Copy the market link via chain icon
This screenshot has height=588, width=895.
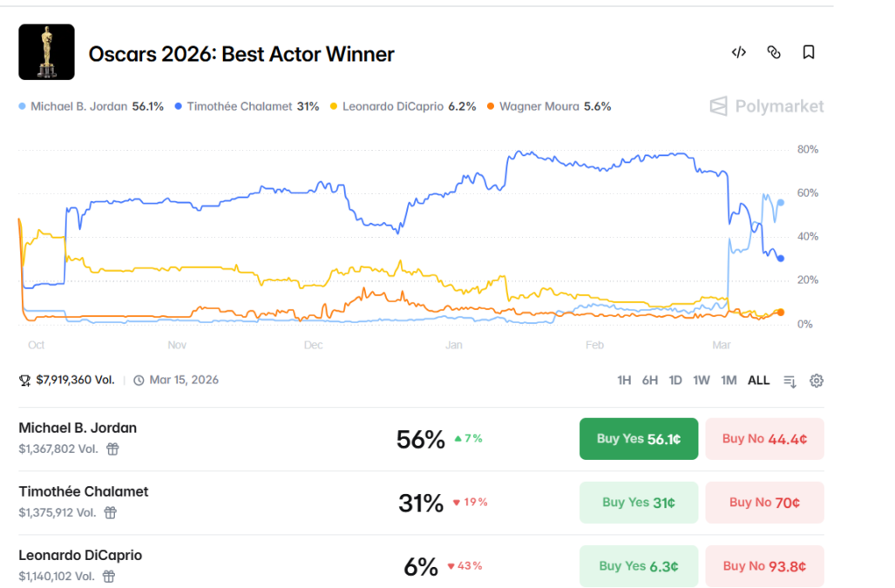[774, 52]
